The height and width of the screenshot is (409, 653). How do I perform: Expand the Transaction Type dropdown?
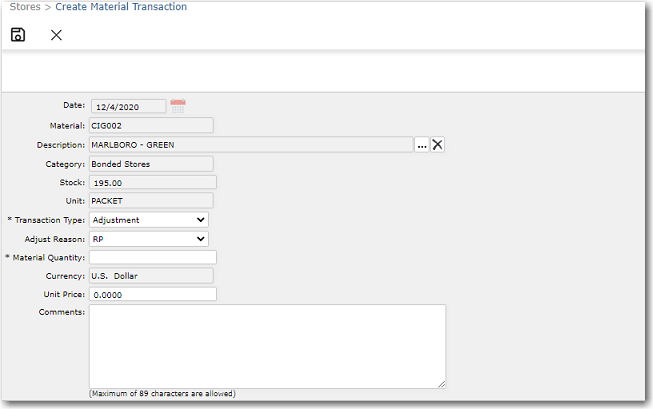tap(148, 220)
